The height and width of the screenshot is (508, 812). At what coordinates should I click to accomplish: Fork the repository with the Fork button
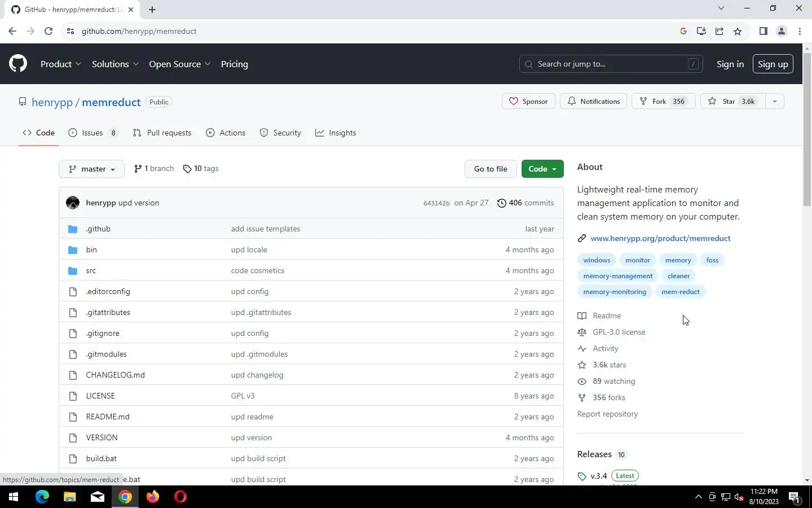coord(663,101)
